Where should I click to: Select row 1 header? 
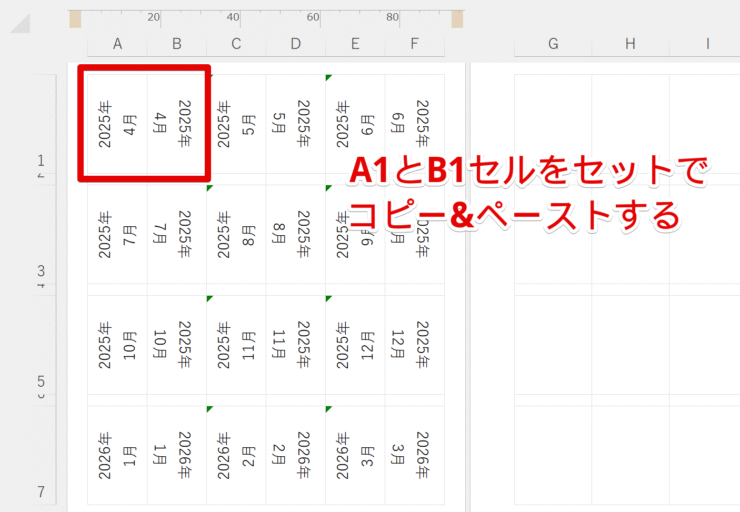coord(42,124)
